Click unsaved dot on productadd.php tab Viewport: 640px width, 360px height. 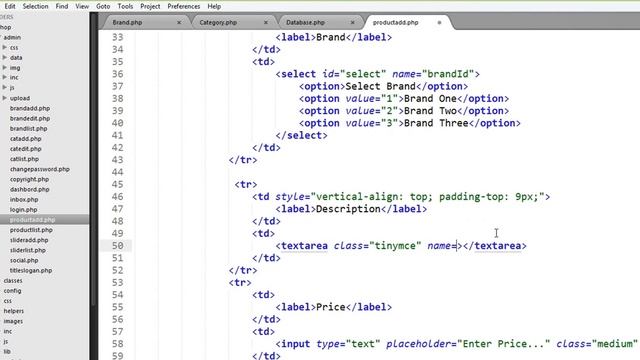click(439, 22)
